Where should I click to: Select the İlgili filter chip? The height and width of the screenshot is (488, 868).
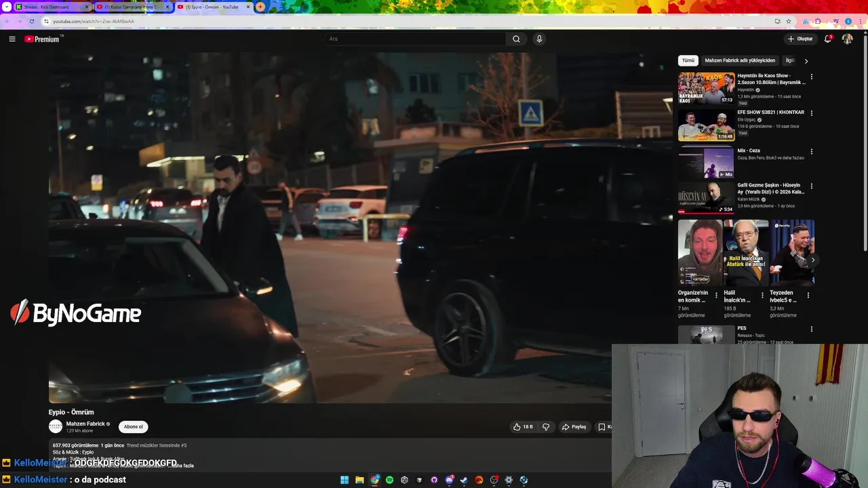(x=790, y=60)
